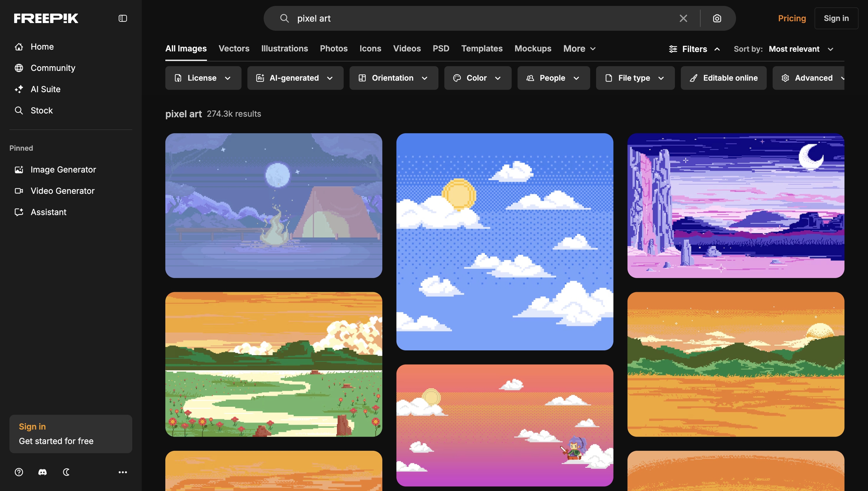Expand the File type dropdown chevron
Viewport: 868px width, 491px height.
661,78
